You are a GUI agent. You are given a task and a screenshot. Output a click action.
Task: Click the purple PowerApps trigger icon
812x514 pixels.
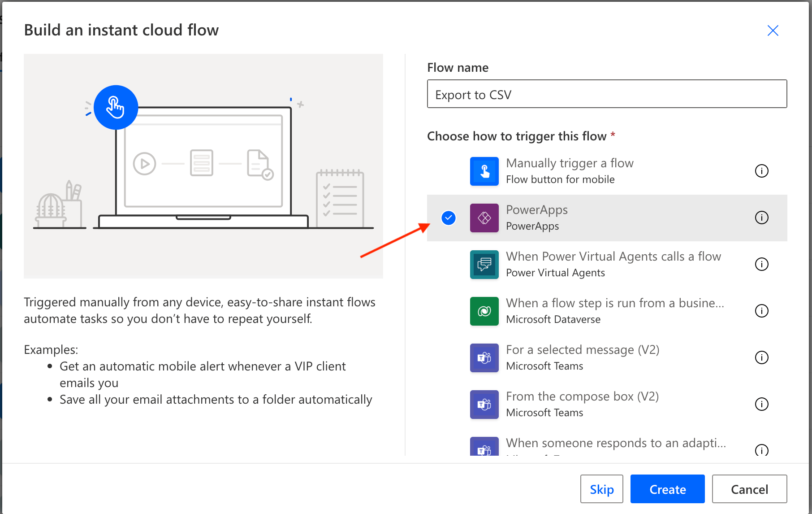click(x=484, y=218)
